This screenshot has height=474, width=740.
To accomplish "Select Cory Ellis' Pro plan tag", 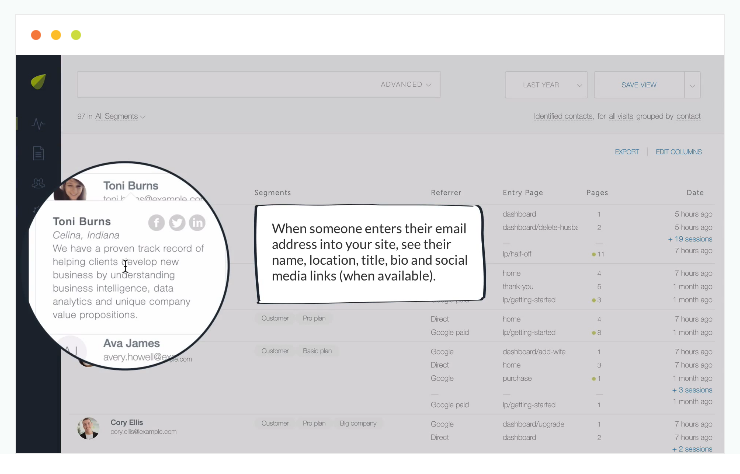I will (314, 423).
